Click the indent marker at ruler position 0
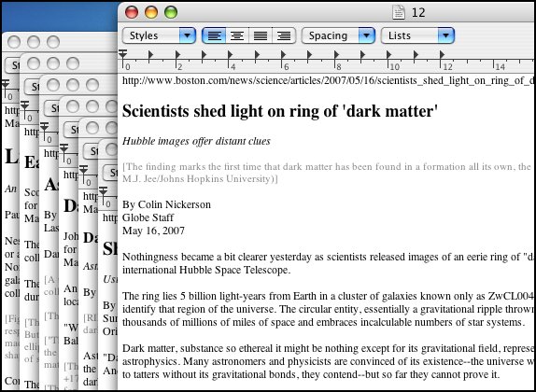Viewport: 536px width, 392px height. click(x=122, y=54)
